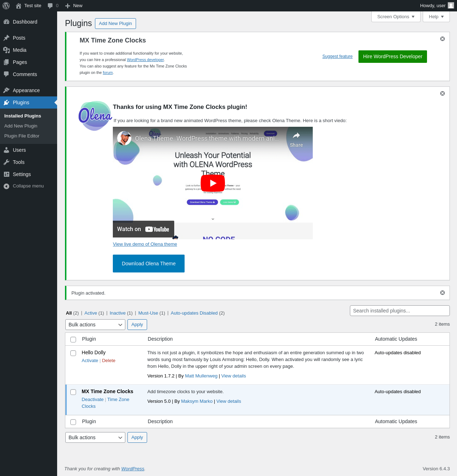This screenshot has height=476, width=457.
Task: Open the top Bulk actions dropdown
Action: pos(95,325)
